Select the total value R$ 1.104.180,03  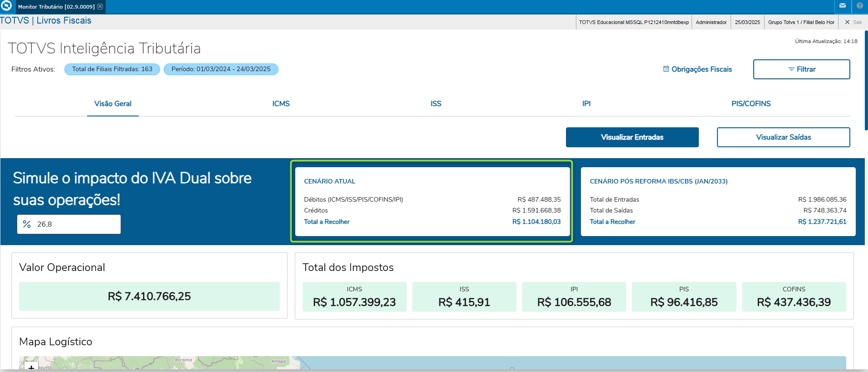(536, 222)
